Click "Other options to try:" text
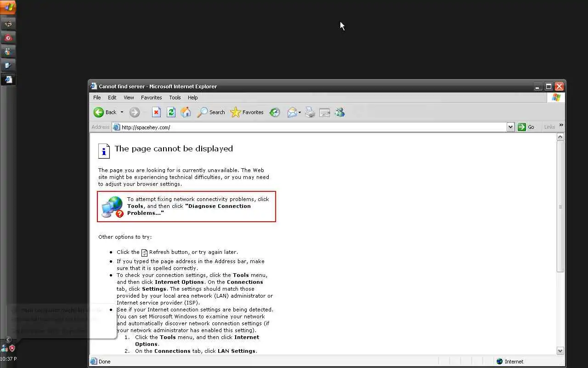This screenshot has height=368, width=588. coord(125,237)
